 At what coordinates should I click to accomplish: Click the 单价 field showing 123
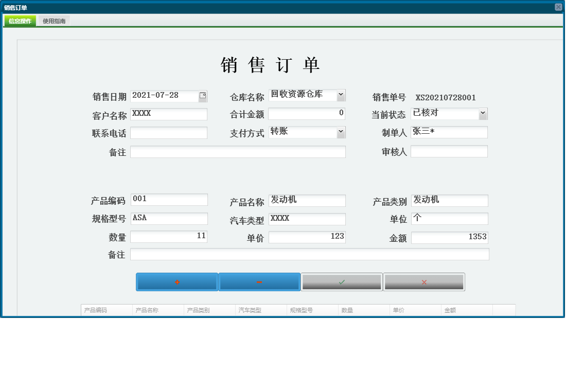click(307, 236)
